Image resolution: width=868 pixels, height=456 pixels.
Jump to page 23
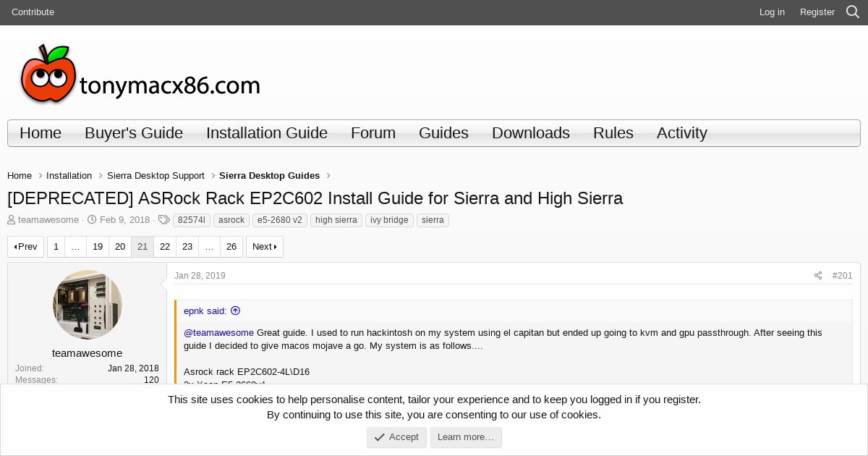pos(187,247)
